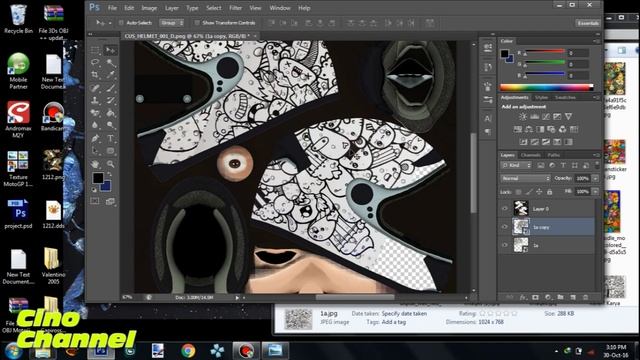This screenshot has width=640, height=360.
Task: Select the Paint Bucket tool
Action: click(110, 113)
